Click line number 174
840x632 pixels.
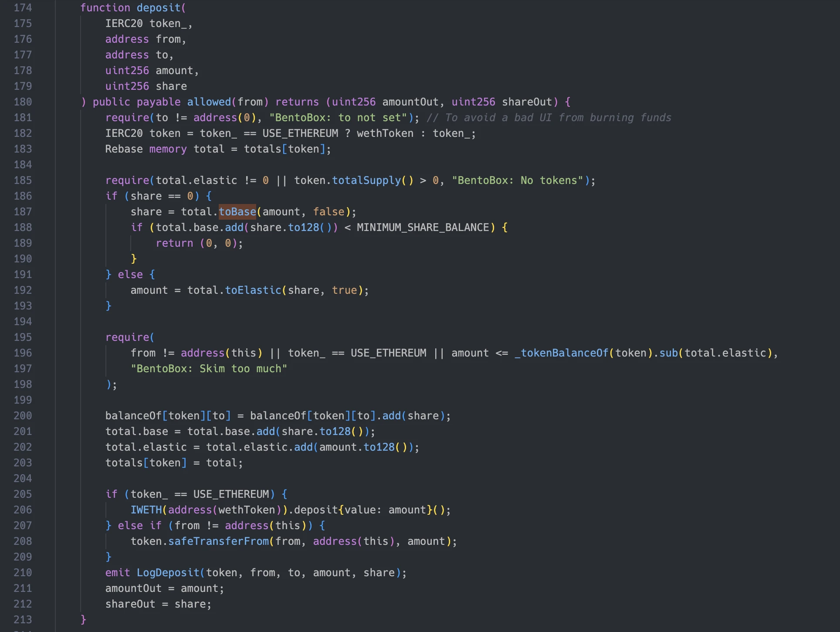click(23, 7)
